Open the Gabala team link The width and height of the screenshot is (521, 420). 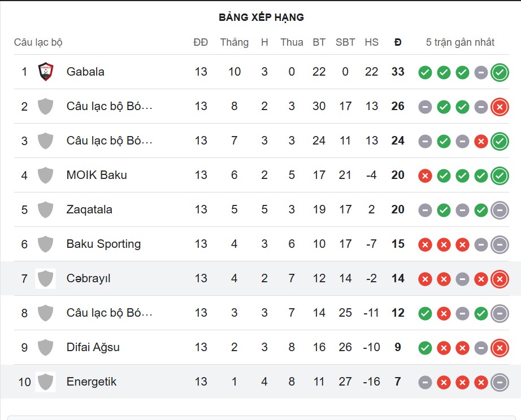click(85, 72)
